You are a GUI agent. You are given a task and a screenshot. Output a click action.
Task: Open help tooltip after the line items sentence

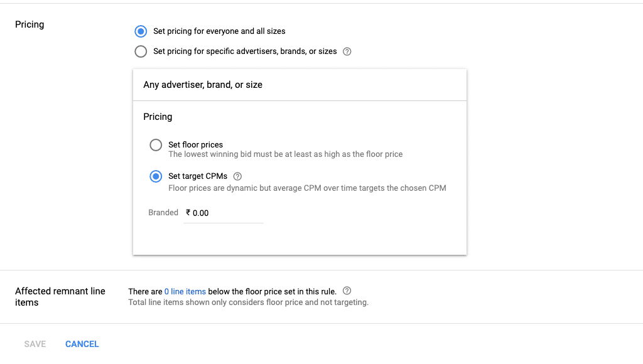click(347, 291)
